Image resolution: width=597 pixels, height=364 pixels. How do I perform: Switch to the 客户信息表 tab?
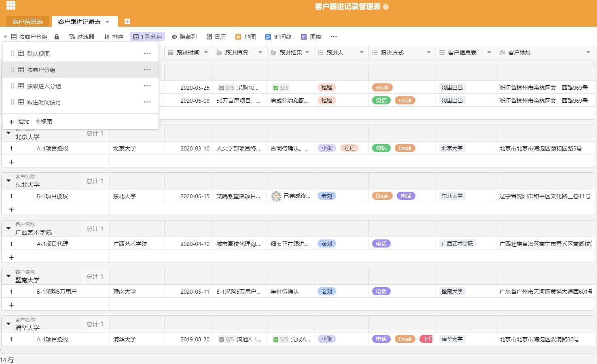[x=28, y=22]
